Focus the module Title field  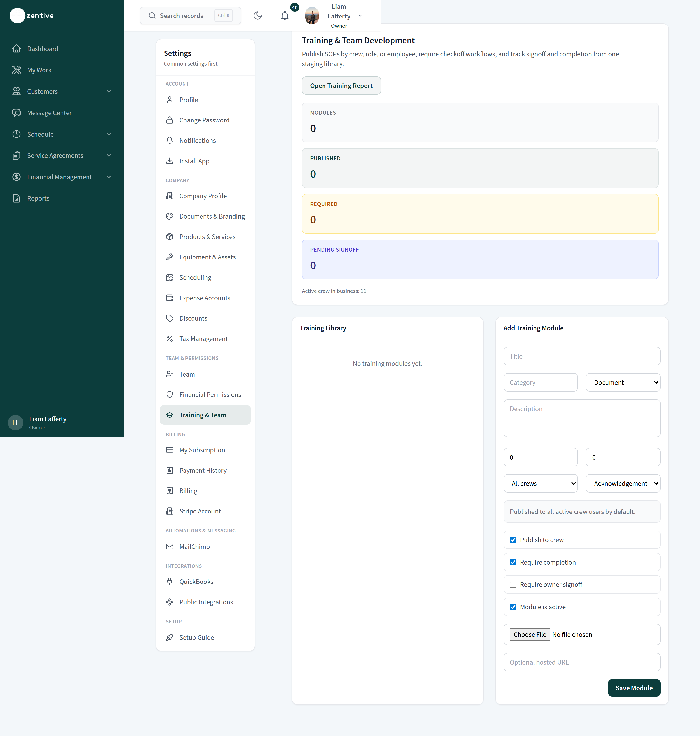coord(582,356)
